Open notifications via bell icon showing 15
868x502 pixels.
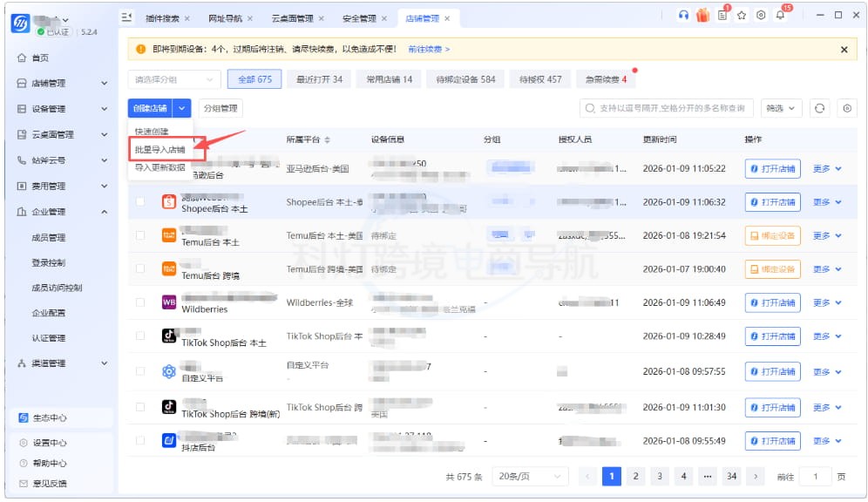click(781, 15)
